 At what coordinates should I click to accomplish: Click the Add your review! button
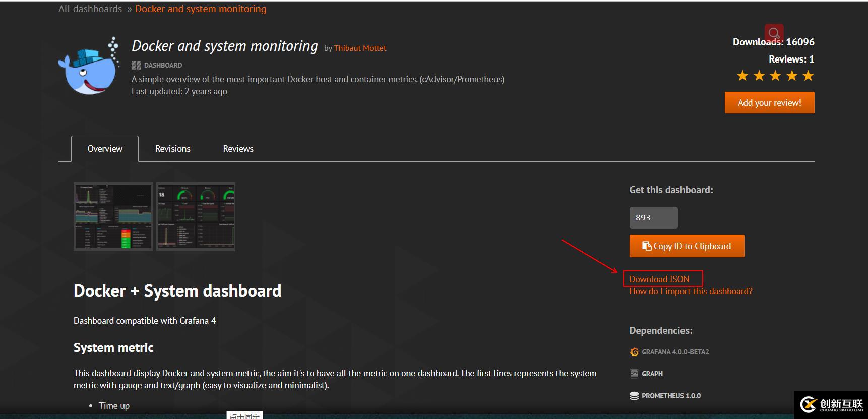(x=770, y=103)
